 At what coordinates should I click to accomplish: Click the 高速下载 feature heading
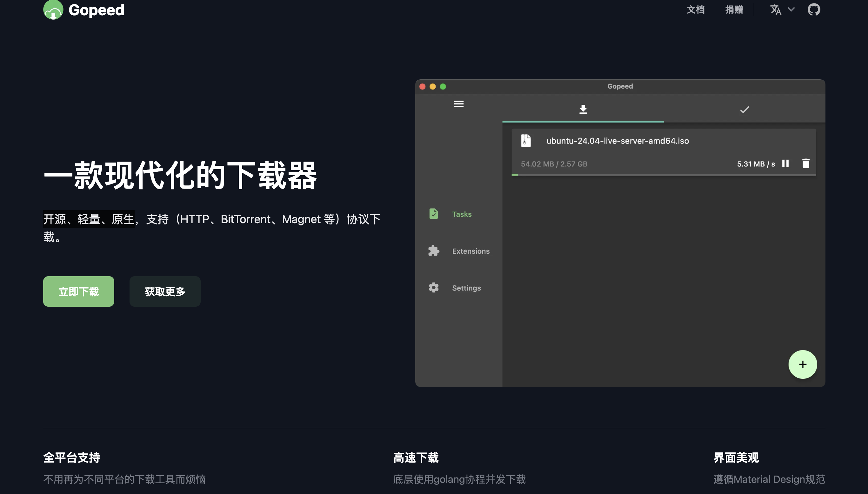pos(416,457)
